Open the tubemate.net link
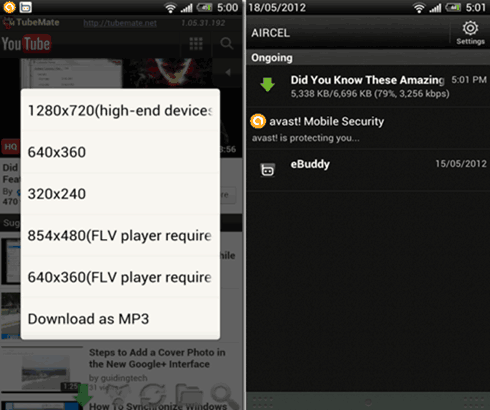The width and height of the screenshot is (490, 410). [120, 23]
